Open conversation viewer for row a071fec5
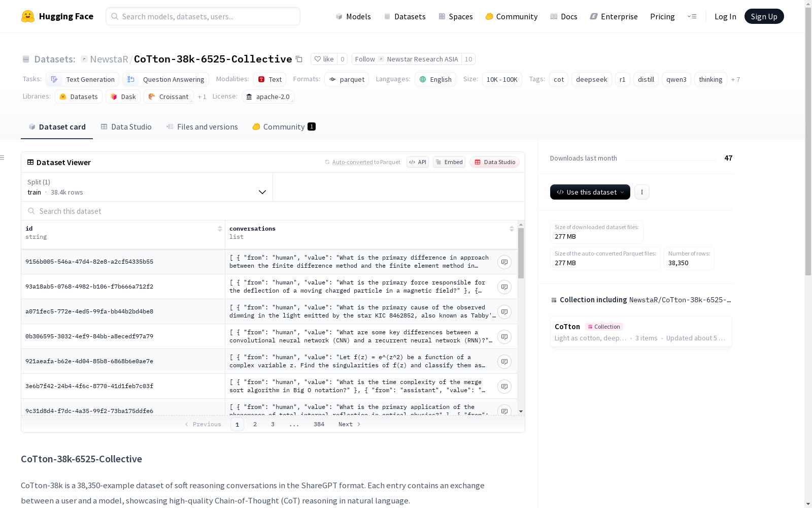The image size is (812, 508). click(x=504, y=312)
